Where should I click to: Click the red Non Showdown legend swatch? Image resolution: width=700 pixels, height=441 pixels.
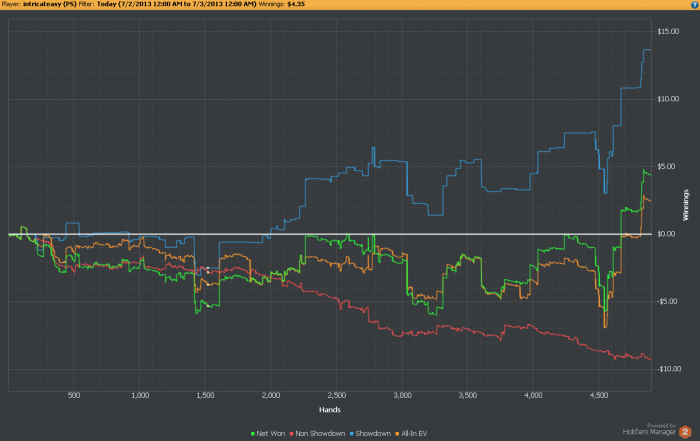pyautogui.click(x=292, y=434)
